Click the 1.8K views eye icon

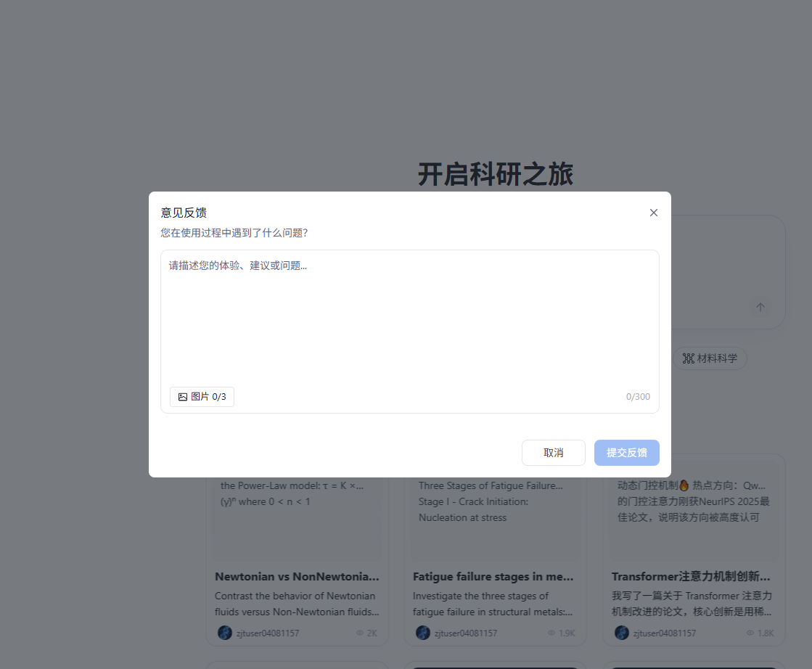(x=750, y=633)
